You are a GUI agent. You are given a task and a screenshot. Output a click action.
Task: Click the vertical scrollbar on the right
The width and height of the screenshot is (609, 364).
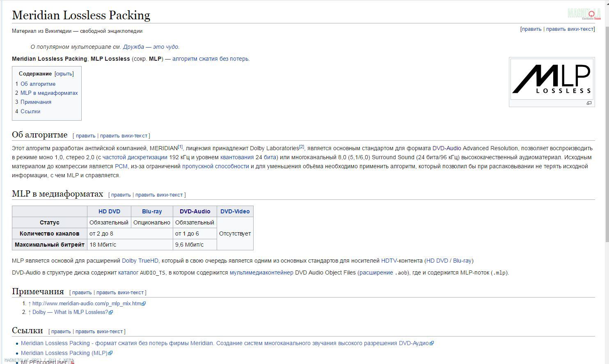tap(606, 123)
